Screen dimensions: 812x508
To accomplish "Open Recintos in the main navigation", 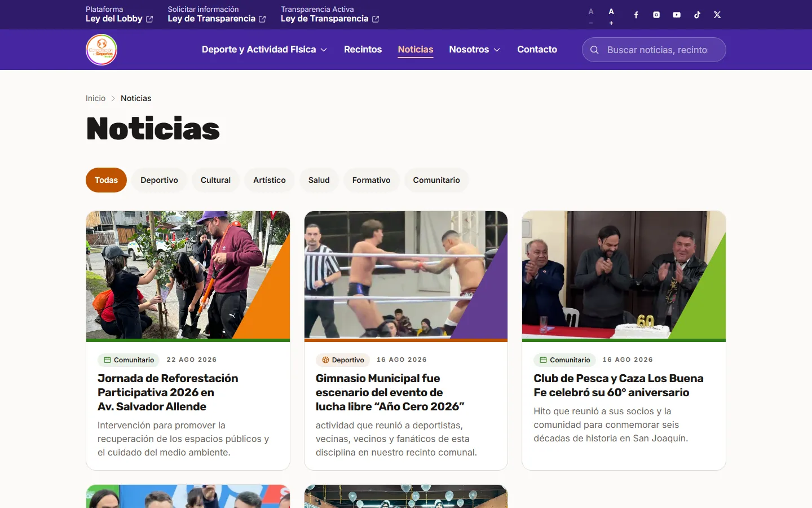I will (363, 50).
